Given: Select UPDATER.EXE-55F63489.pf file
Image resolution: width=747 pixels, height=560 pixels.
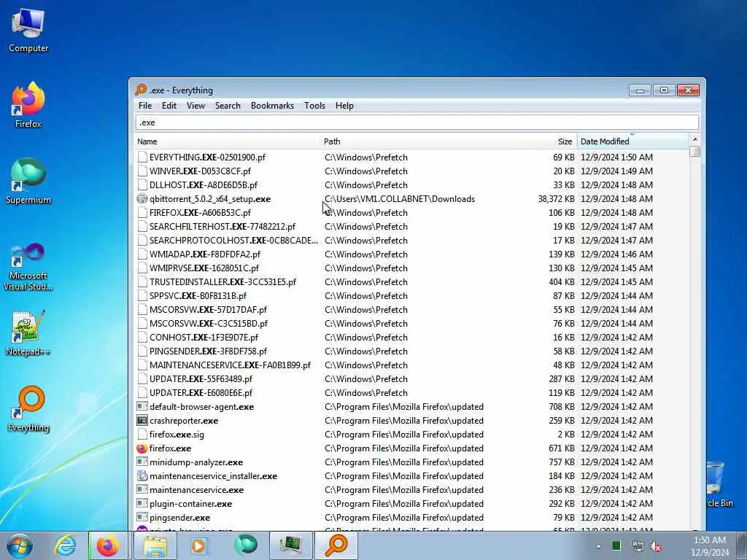Looking at the screenshot, I should [201, 379].
